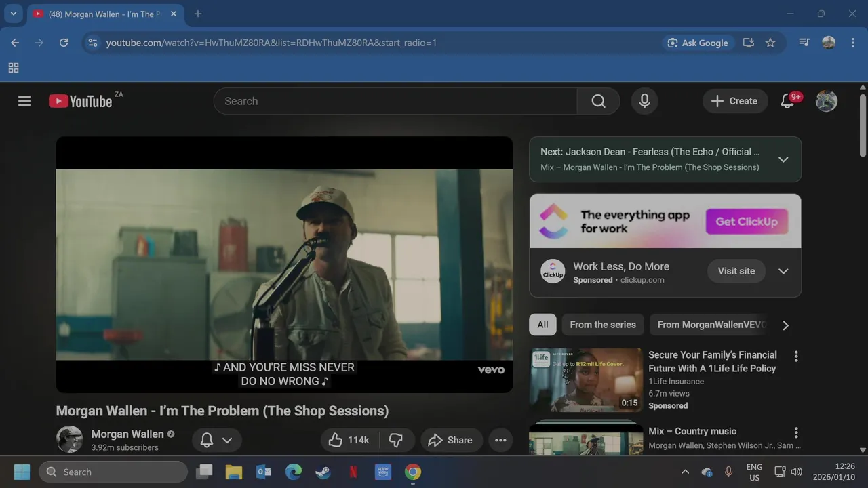
Task: Open volume control in system tray
Action: [x=797, y=472]
